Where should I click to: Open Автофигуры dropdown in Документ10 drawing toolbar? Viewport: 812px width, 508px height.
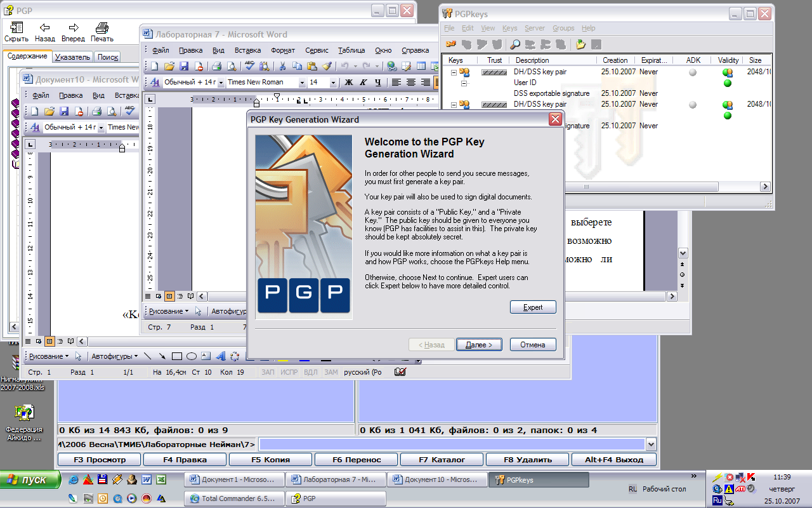tap(114, 356)
